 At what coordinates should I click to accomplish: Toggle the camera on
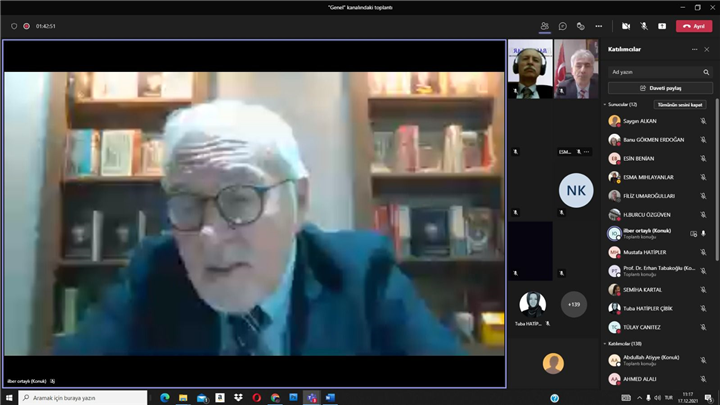point(626,26)
